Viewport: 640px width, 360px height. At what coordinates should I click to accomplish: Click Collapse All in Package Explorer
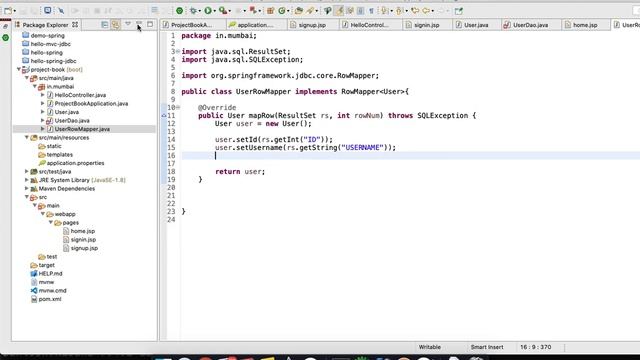pyautogui.click(x=104, y=25)
